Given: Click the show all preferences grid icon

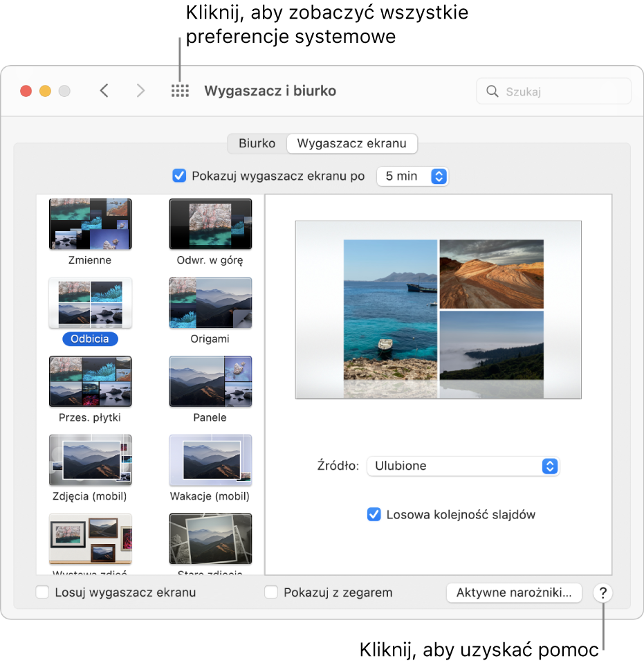Looking at the screenshot, I should pyautogui.click(x=180, y=91).
